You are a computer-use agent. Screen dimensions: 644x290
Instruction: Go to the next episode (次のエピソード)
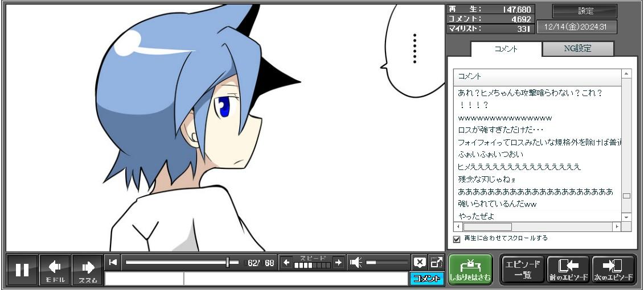click(613, 270)
